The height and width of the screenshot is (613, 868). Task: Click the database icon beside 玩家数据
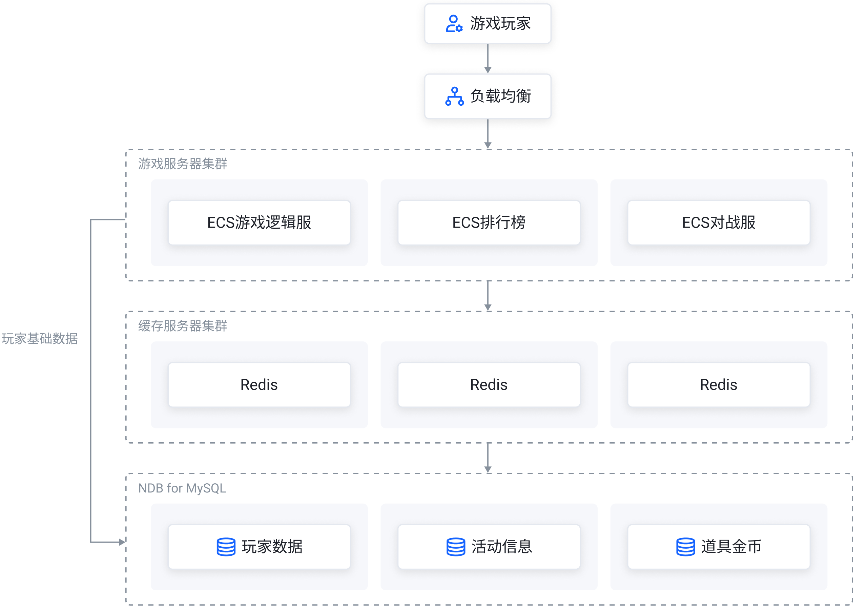click(226, 547)
